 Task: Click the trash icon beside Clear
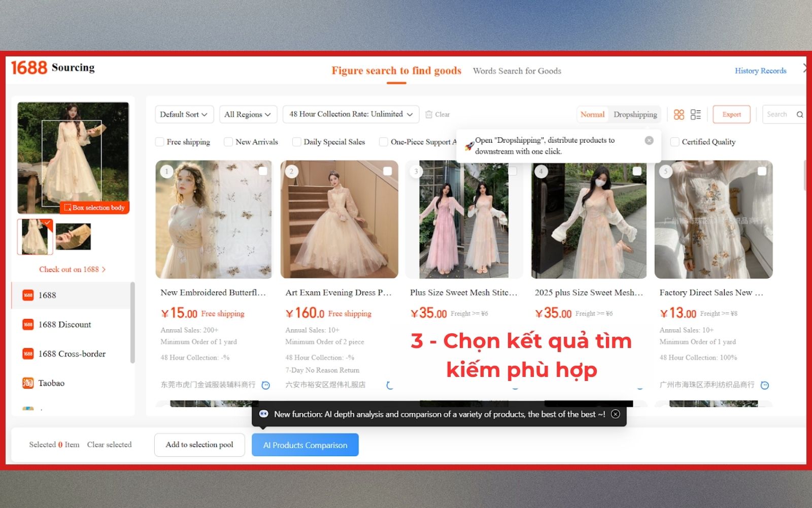[429, 114]
